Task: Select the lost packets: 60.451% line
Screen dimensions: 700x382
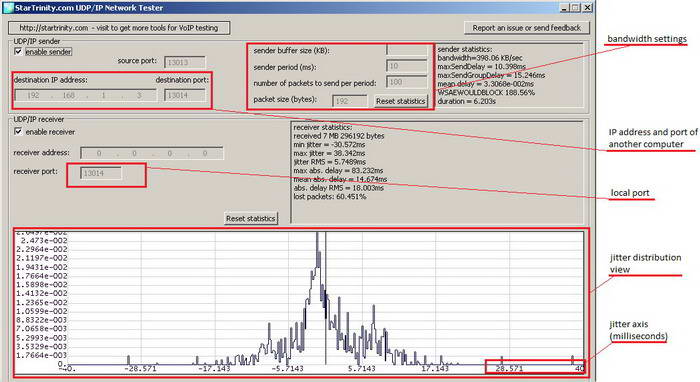Action: click(330, 196)
